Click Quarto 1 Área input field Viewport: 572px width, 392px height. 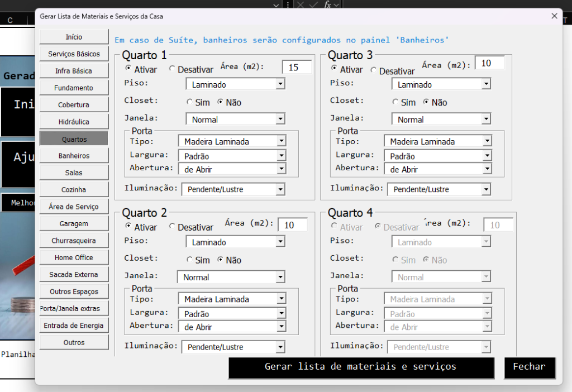click(x=297, y=67)
